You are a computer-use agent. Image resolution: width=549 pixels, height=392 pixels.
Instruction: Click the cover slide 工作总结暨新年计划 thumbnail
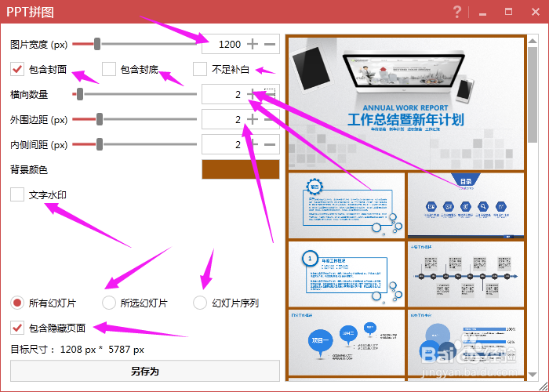tap(405, 103)
